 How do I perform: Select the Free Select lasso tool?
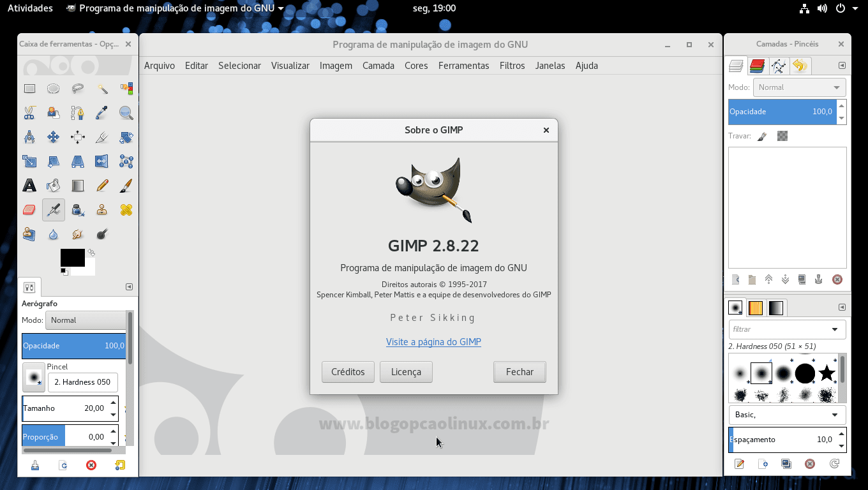[78, 89]
